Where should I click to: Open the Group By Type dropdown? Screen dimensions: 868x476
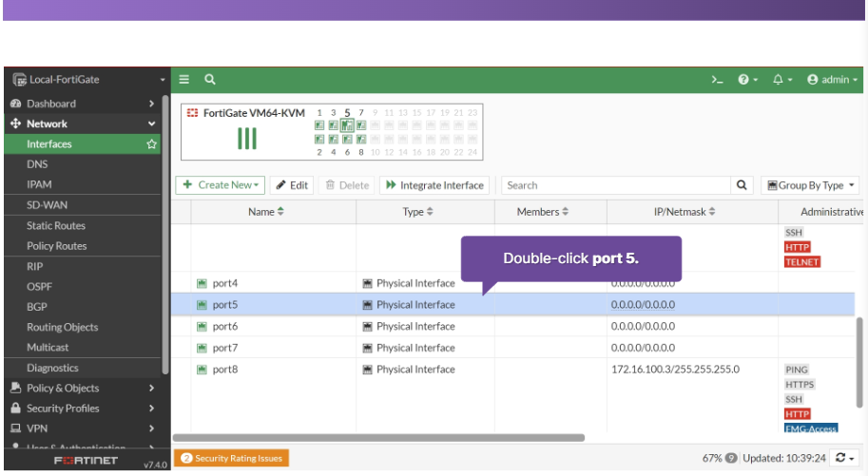[x=810, y=185]
